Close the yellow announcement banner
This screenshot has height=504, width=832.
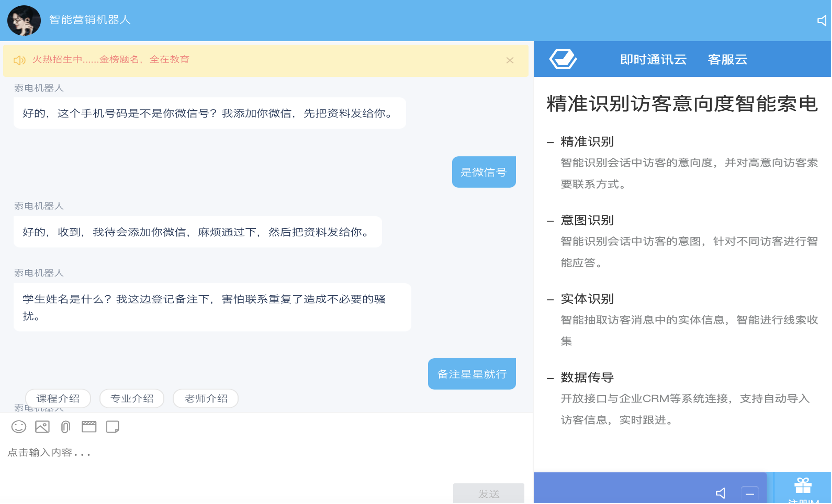point(509,60)
